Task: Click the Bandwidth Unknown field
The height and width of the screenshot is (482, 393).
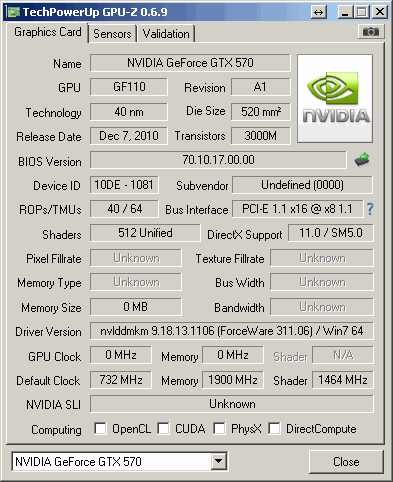Action: 322,307
